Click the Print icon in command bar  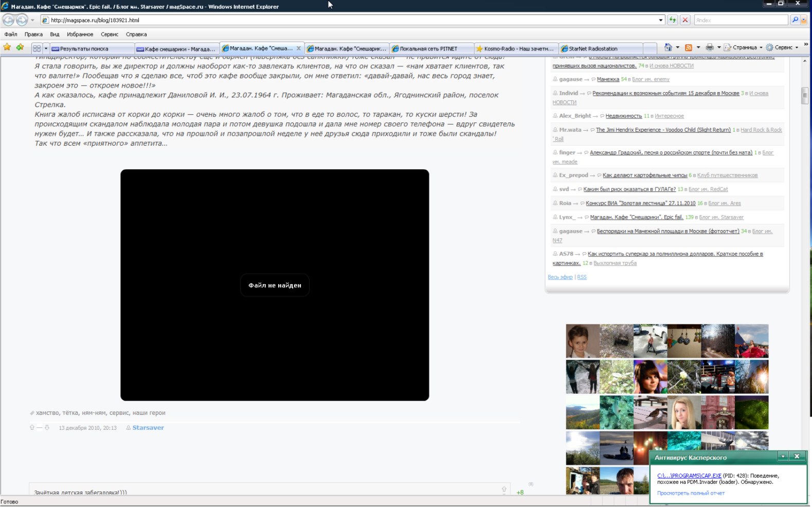click(x=710, y=47)
